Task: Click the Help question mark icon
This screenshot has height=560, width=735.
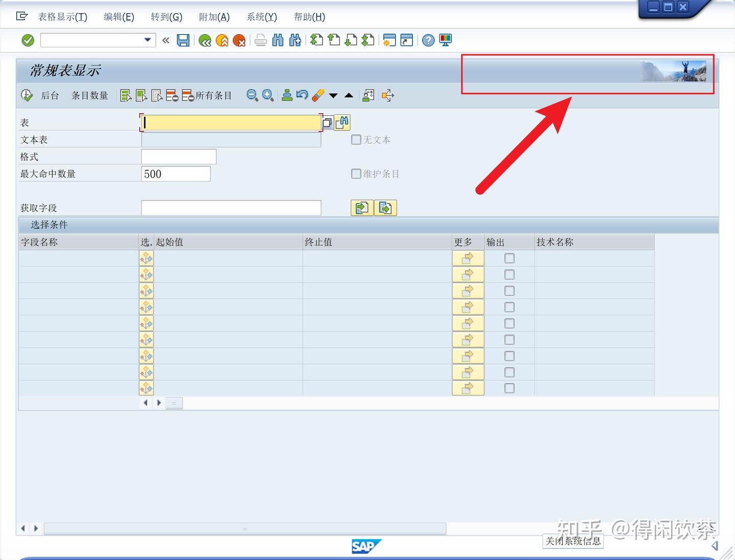Action: tap(428, 40)
